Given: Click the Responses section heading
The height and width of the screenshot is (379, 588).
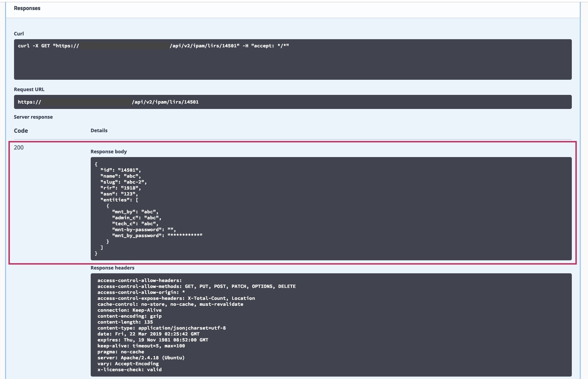Looking at the screenshot, I should (27, 8).
